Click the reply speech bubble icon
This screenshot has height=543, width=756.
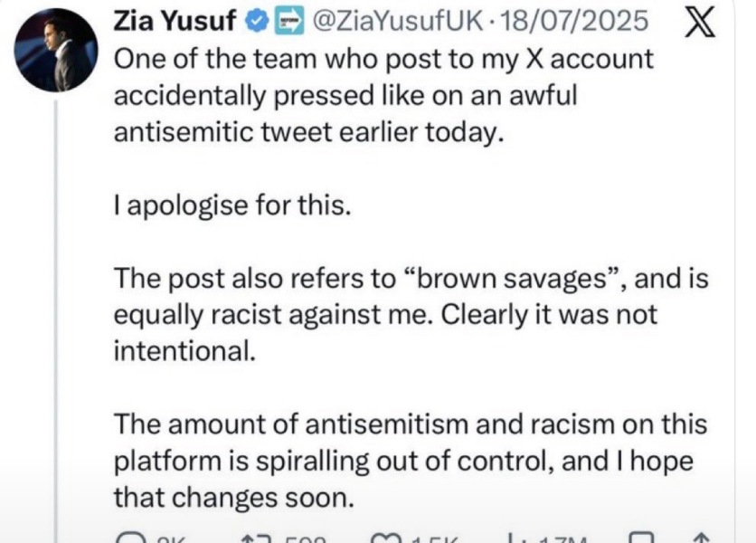click(x=131, y=538)
